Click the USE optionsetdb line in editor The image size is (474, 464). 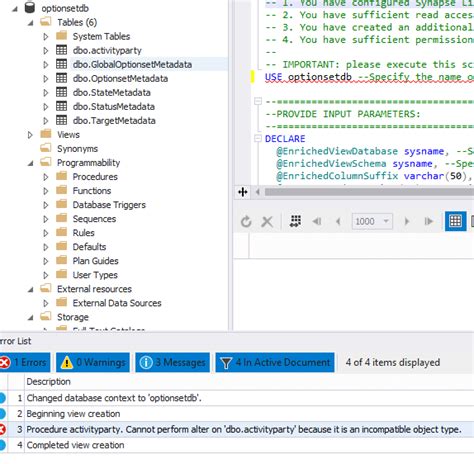coord(369,77)
